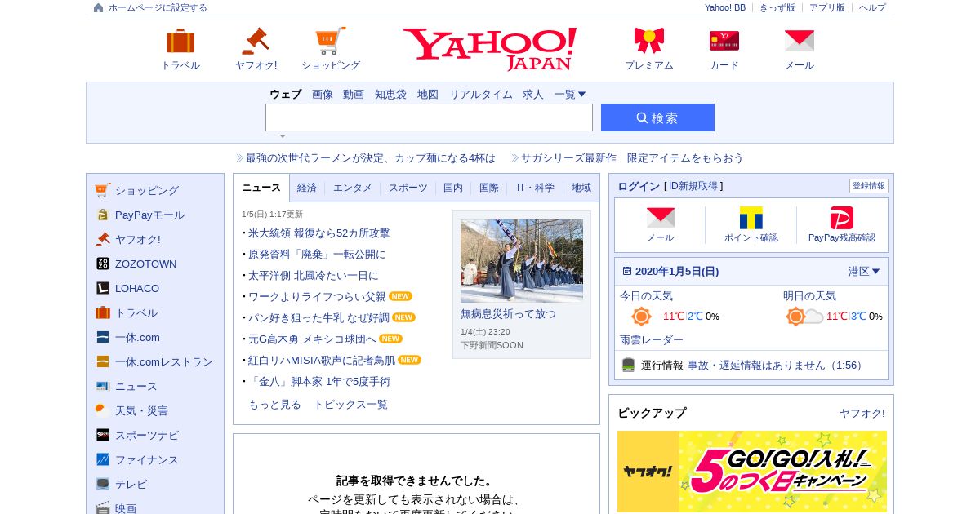The height and width of the screenshot is (514, 980).
Task: Open headline 原発資料「廃棄」一転公開に
Action: [x=317, y=255]
